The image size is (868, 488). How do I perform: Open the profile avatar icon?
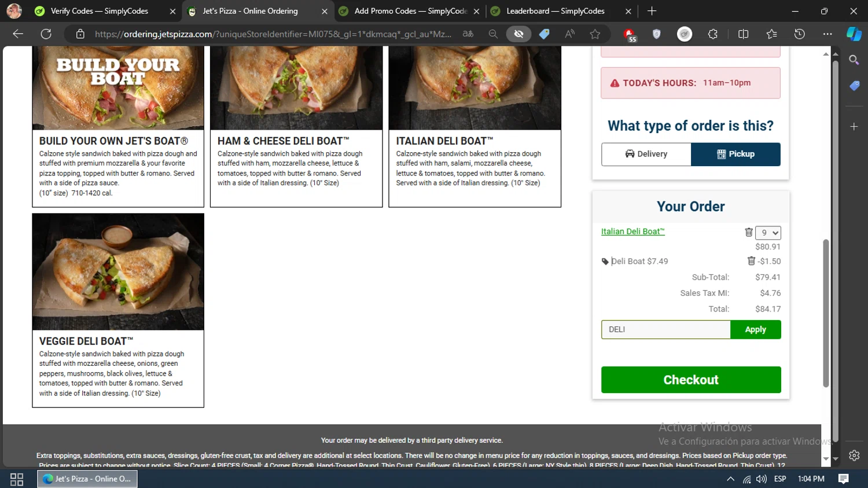(x=14, y=11)
